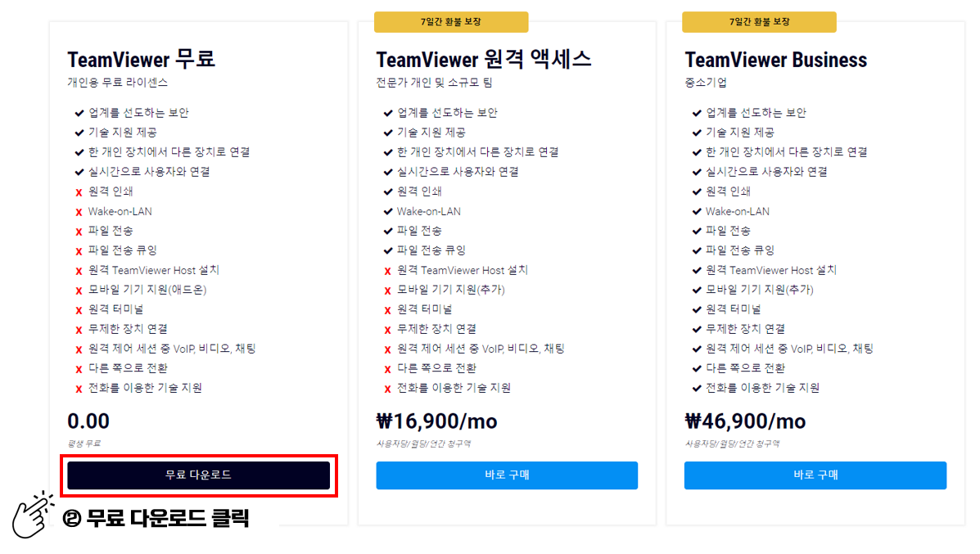This screenshot has width=980, height=554.
Task: Click the red X beside 원격 인쇄 in free plan
Action: 78,191
